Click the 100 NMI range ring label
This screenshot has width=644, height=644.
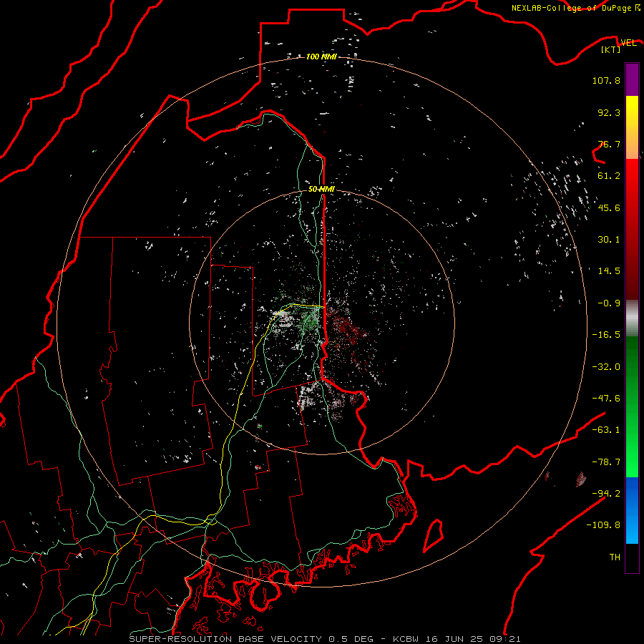click(321, 57)
